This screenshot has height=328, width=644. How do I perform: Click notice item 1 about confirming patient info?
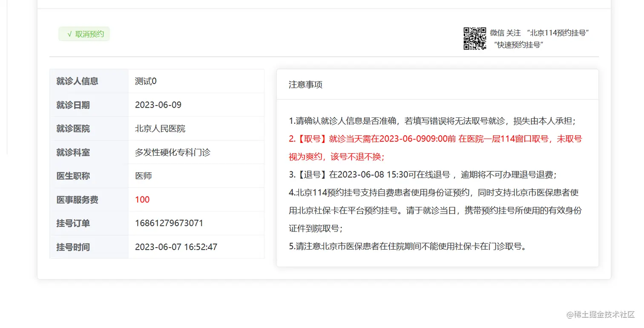[x=432, y=121]
